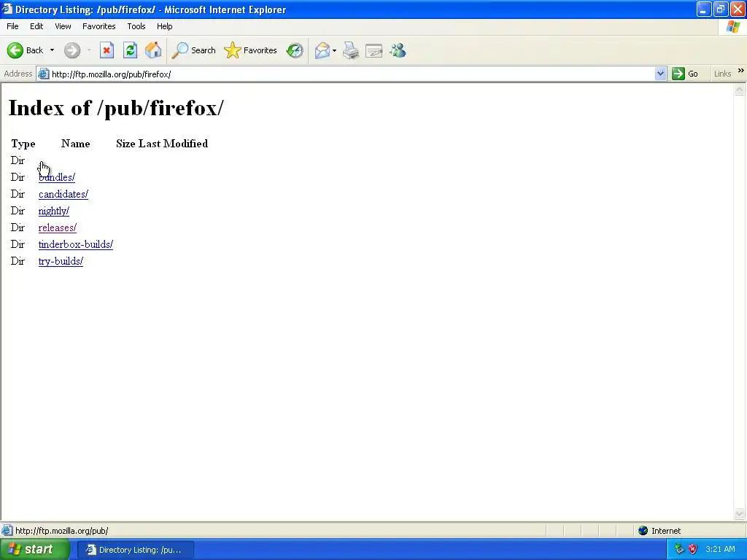Print the page with Printer icon
This screenshot has height=560, width=747.
351,50
